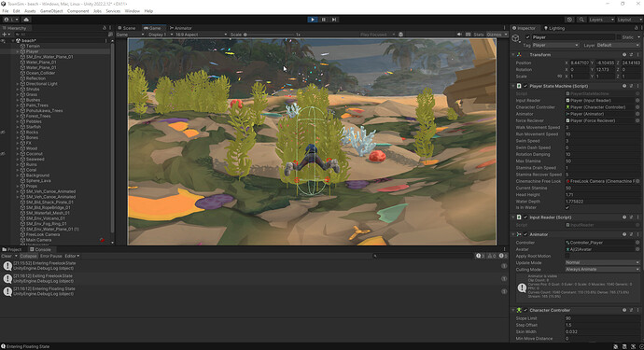Screen dimensions: 644x350
Task: Toggle the Apply Root Motion checkbox
Action: pos(567,256)
